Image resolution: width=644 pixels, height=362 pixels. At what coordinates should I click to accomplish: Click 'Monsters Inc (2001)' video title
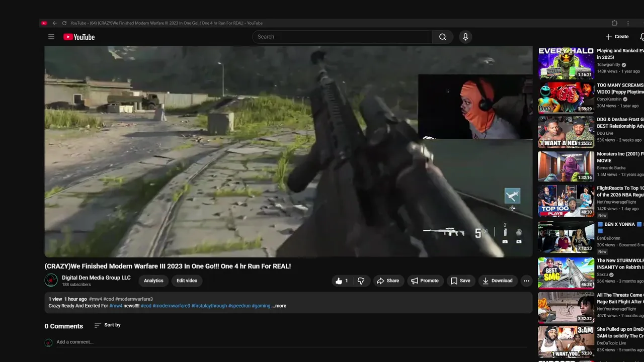pos(620,157)
